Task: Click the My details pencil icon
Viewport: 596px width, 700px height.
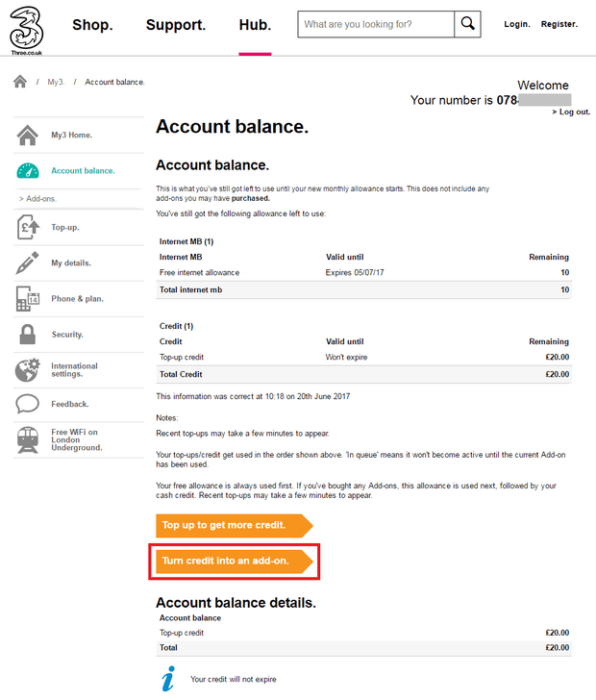Action: pyautogui.click(x=28, y=262)
